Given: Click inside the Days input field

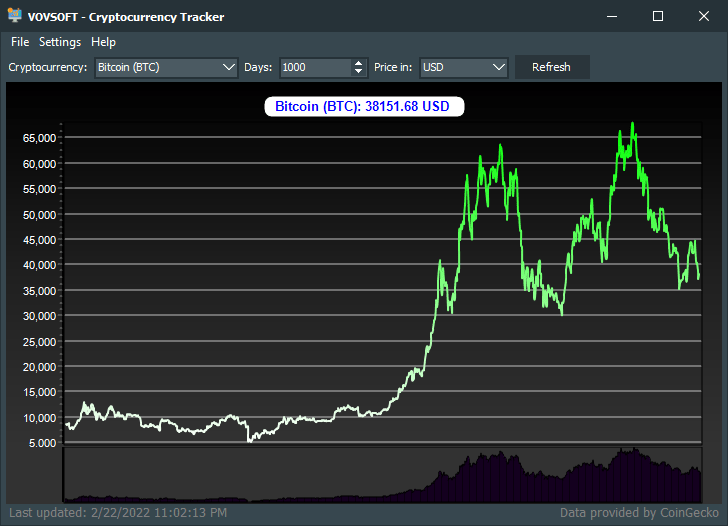Looking at the screenshot, I should point(315,68).
